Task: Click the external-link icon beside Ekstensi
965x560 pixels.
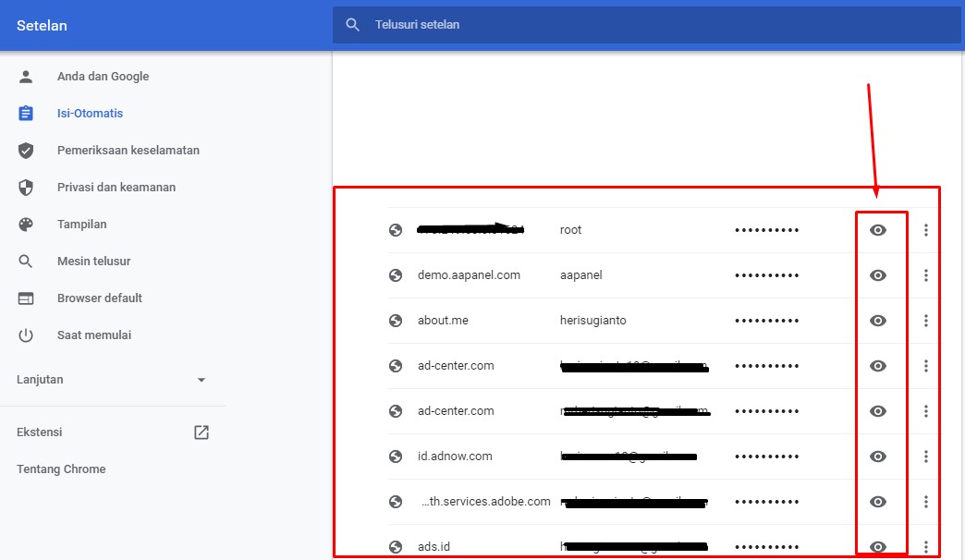Action: [x=202, y=432]
